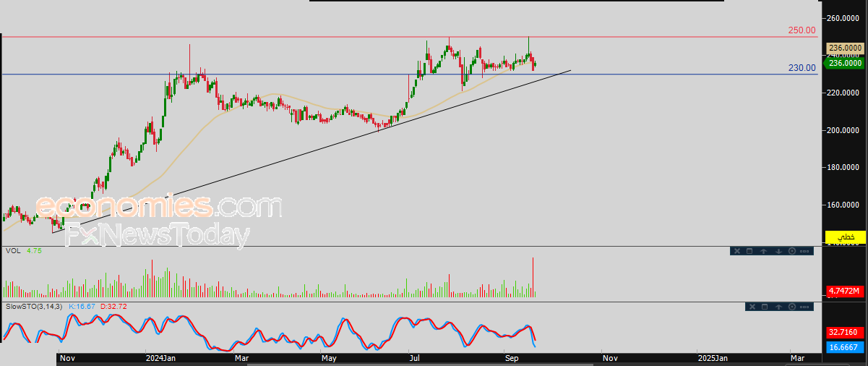Open VOL indicator settings gear
This screenshot has width=868, height=366.
click(x=792, y=251)
